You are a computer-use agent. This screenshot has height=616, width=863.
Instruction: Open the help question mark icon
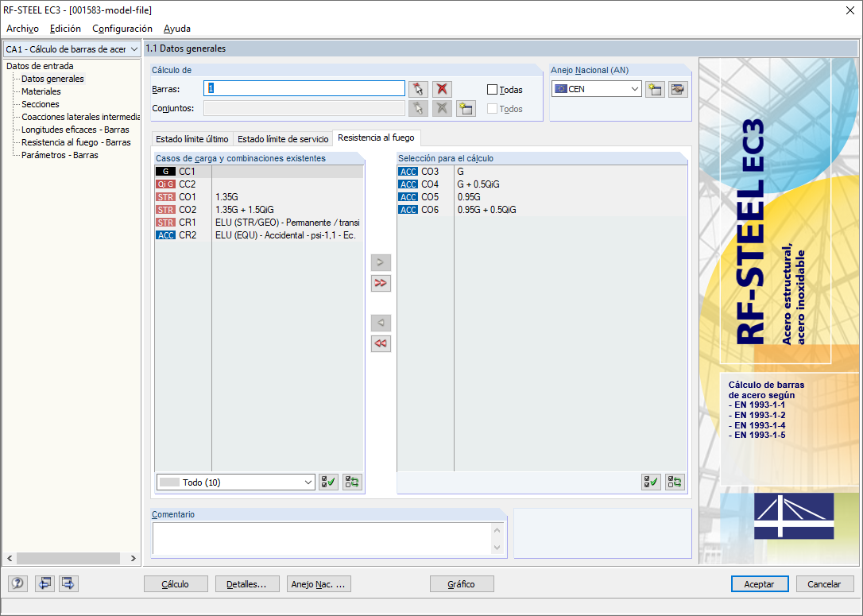(17, 583)
